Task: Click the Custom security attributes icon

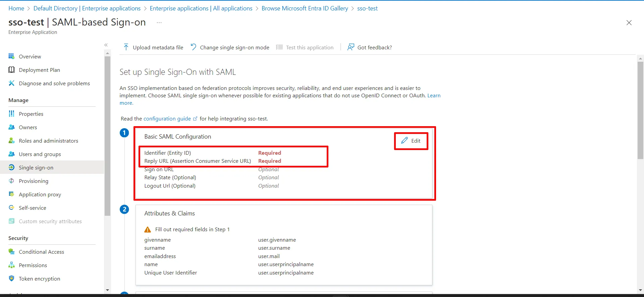Action: click(11, 221)
